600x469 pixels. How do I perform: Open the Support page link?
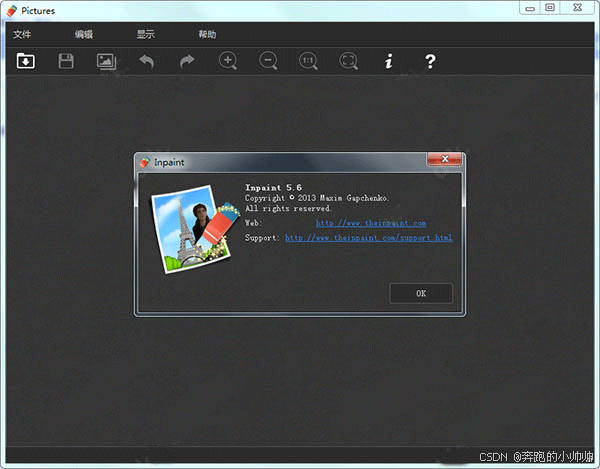coord(369,238)
